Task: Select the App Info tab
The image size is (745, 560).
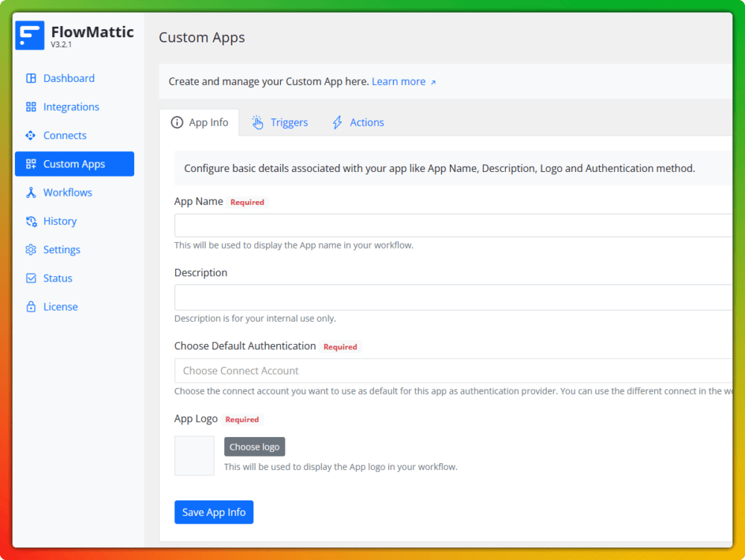Action: pyautogui.click(x=200, y=123)
